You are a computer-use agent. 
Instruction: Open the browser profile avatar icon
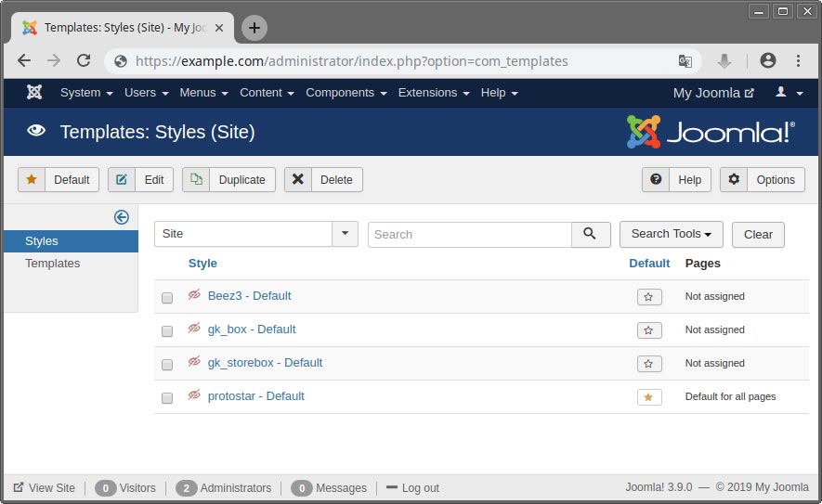(768, 60)
